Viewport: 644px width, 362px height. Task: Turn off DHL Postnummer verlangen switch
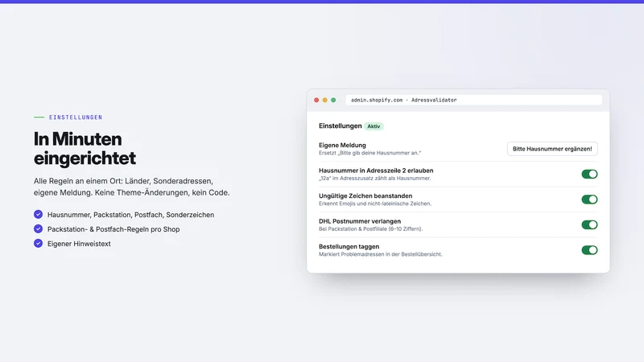(589, 224)
